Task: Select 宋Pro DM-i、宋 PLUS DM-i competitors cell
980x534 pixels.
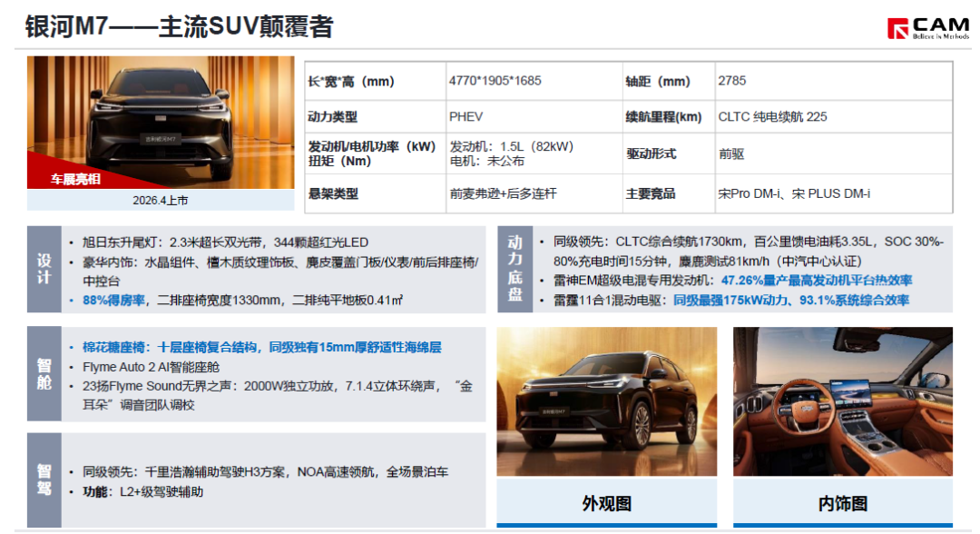Action: pyautogui.click(x=834, y=193)
